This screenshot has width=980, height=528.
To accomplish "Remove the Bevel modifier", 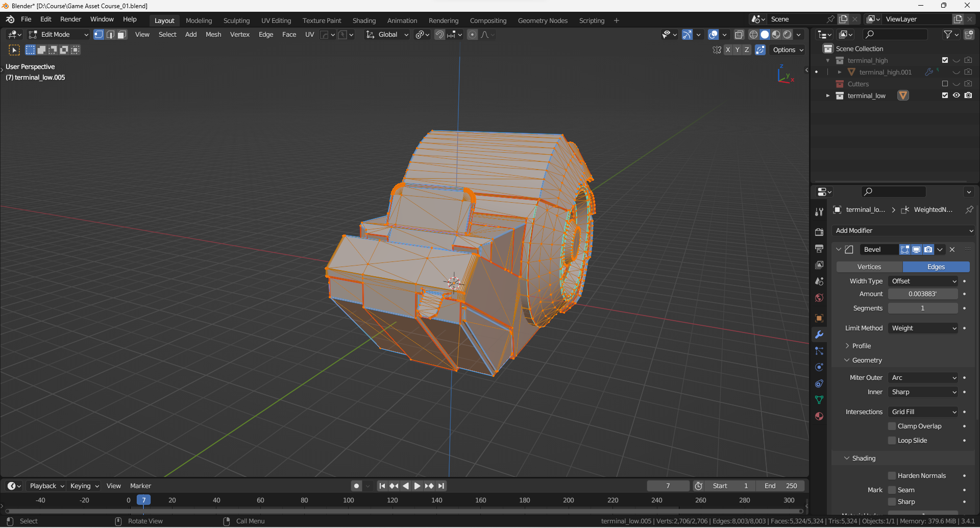I will pos(952,250).
